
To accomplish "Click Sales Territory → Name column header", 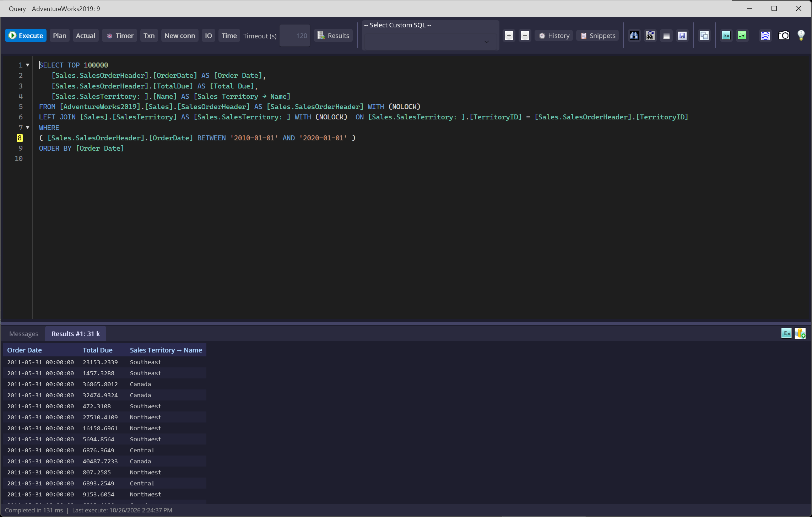I will coord(166,350).
